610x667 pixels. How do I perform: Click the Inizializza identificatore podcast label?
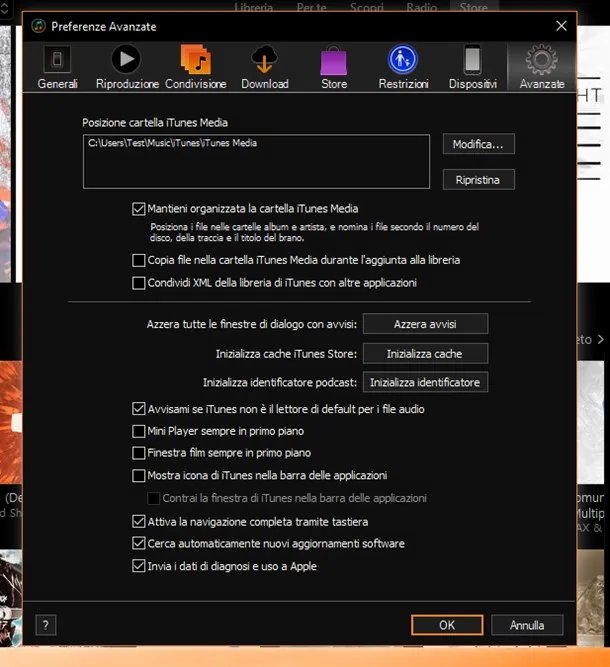click(279, 382)
